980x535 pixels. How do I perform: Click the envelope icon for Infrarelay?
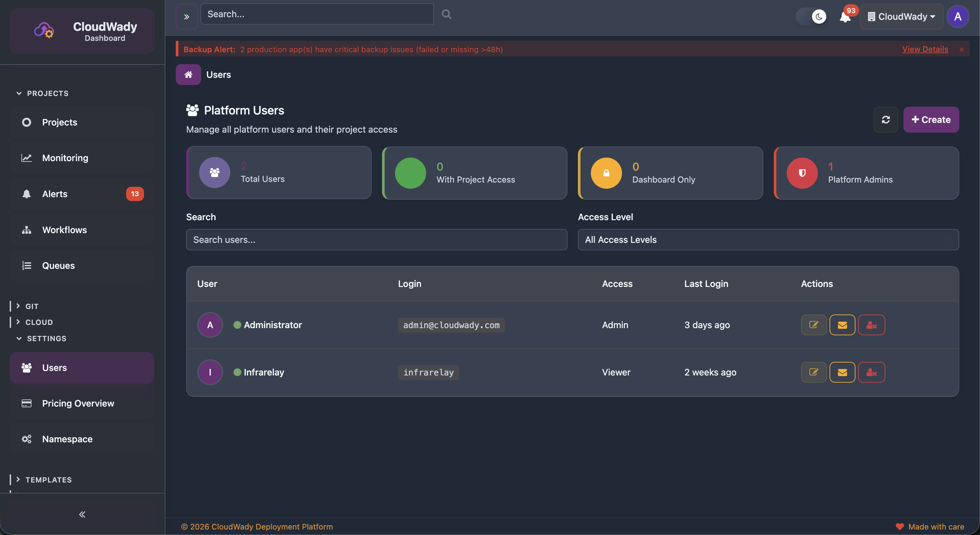(842, 372)
